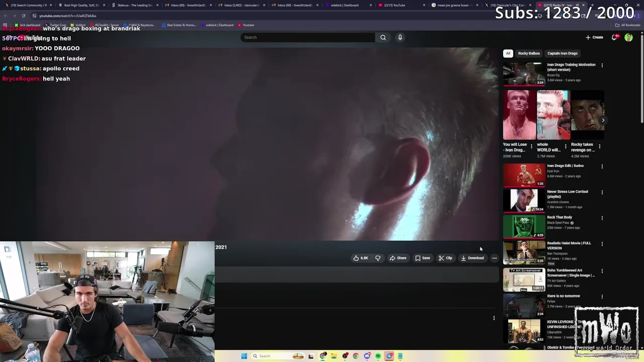This screenshot has height=362, width=644.
Task: Open Task View on the taskbar
Action: pyautogui.click(x=311, y=356)
